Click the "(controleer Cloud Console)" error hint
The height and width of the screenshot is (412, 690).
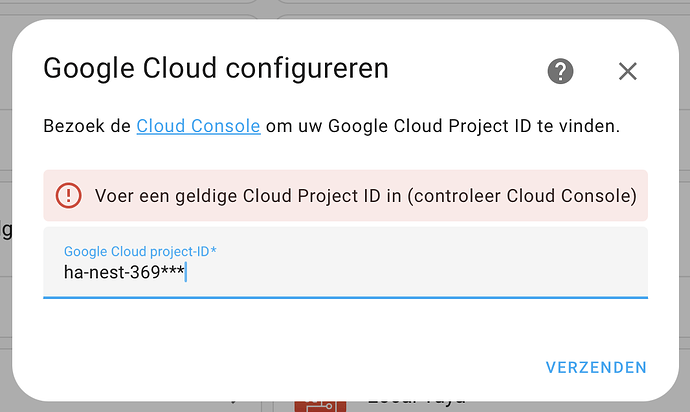522,196
